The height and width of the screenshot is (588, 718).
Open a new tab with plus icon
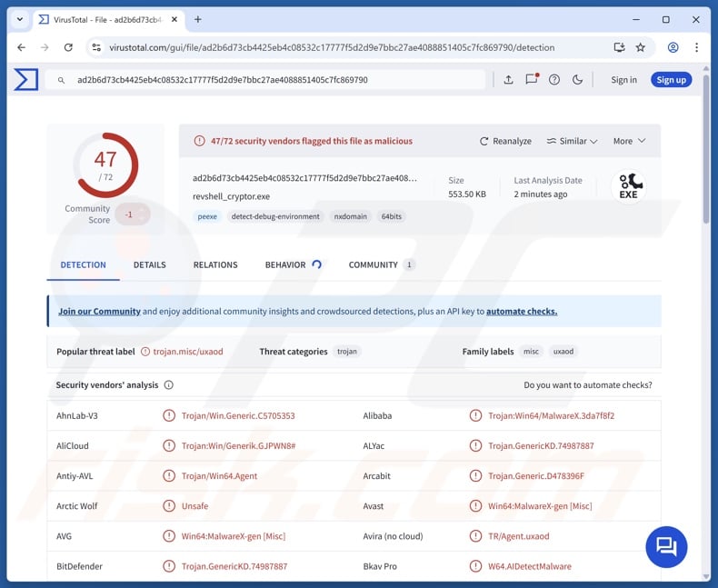[198, 19]
